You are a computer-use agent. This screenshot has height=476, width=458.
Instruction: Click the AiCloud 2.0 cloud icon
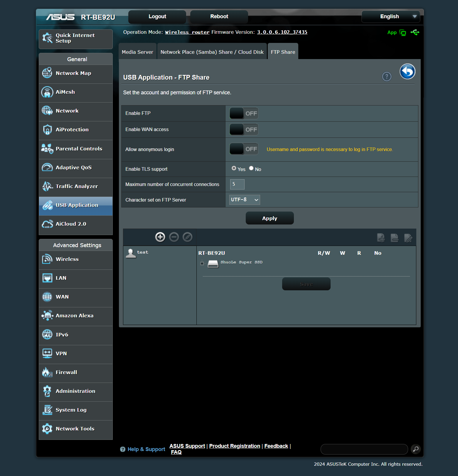pyautogui.click(x=47, y=224)
